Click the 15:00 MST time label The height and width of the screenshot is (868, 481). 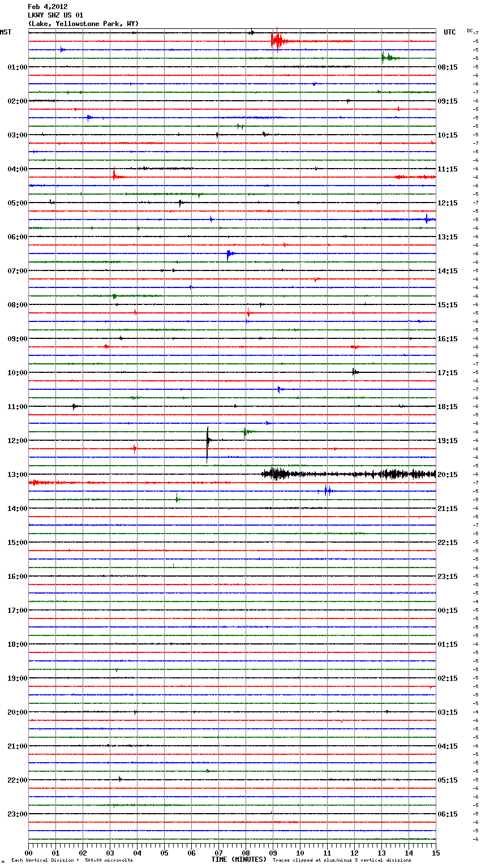click(18, 542)
